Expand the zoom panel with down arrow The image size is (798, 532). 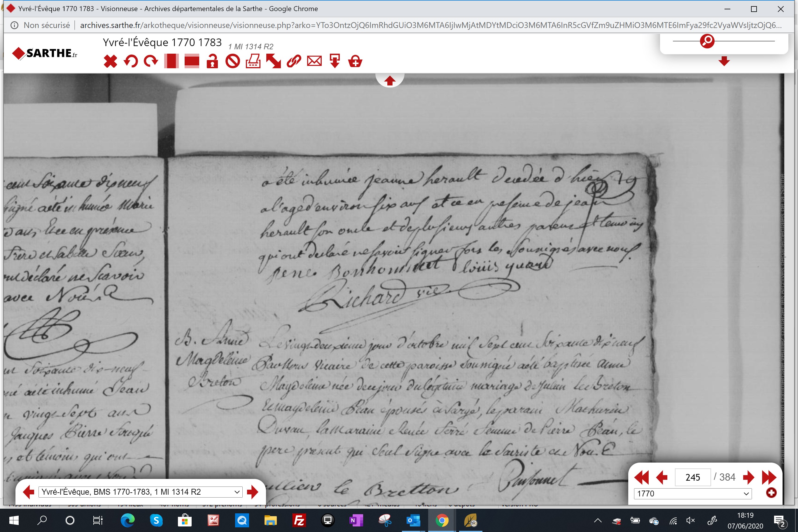724,62
